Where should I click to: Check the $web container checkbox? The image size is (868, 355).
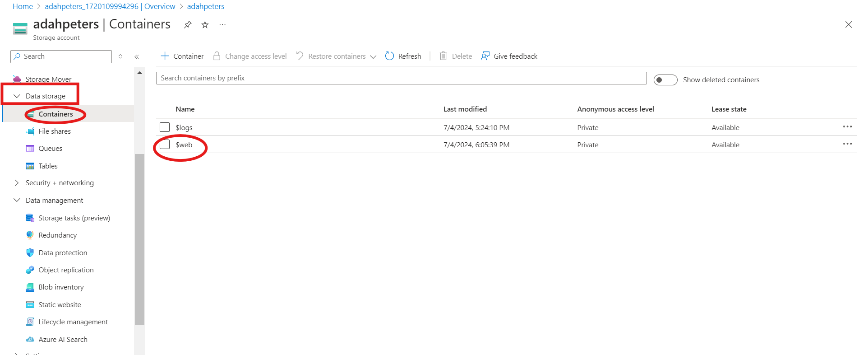(165, 145)
